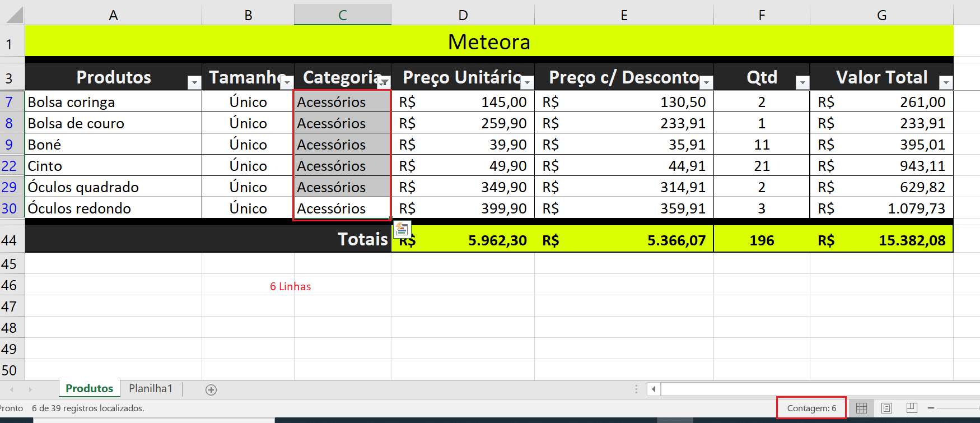This screenshot has height=423, width=980.
Task: Switch to the Planilha1 sheet tab
Action: 151,388
